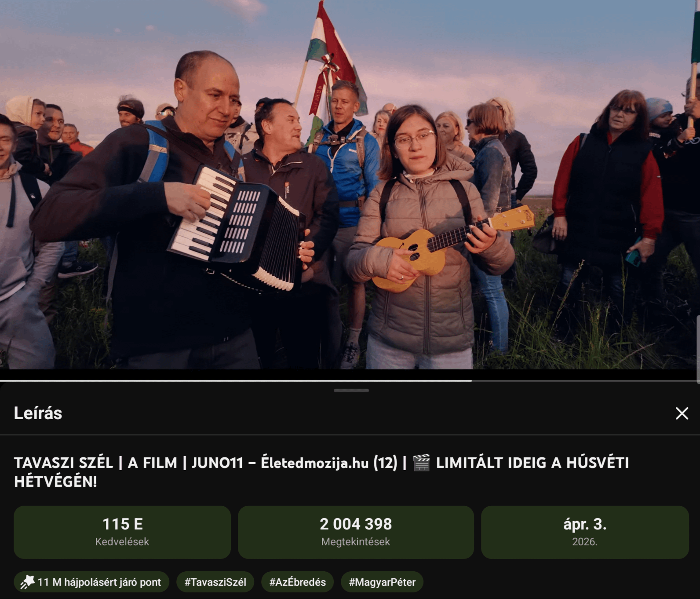Click the ápr. 3. 2026 date box
The image size is (700, 599).
(585, 532)
